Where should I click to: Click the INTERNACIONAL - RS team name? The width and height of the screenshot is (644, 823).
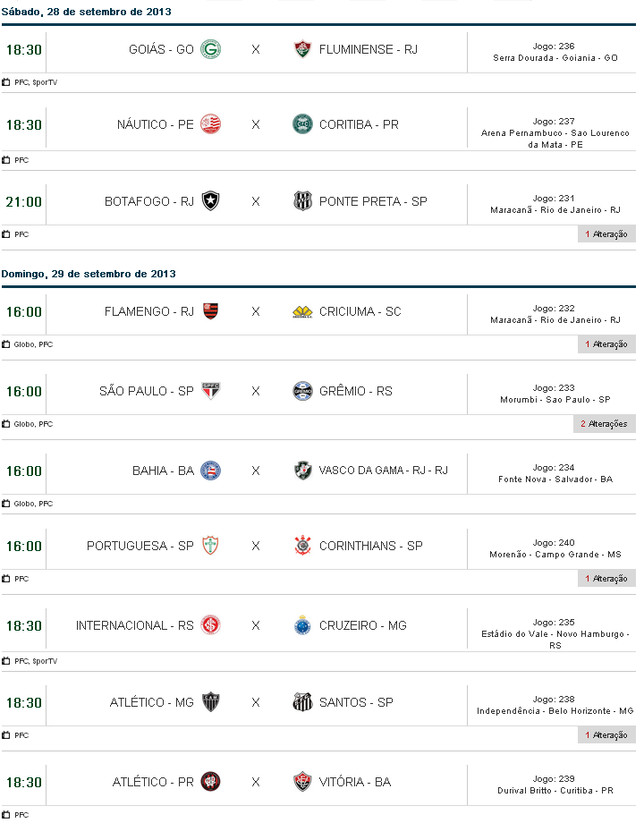click(134, 625)
